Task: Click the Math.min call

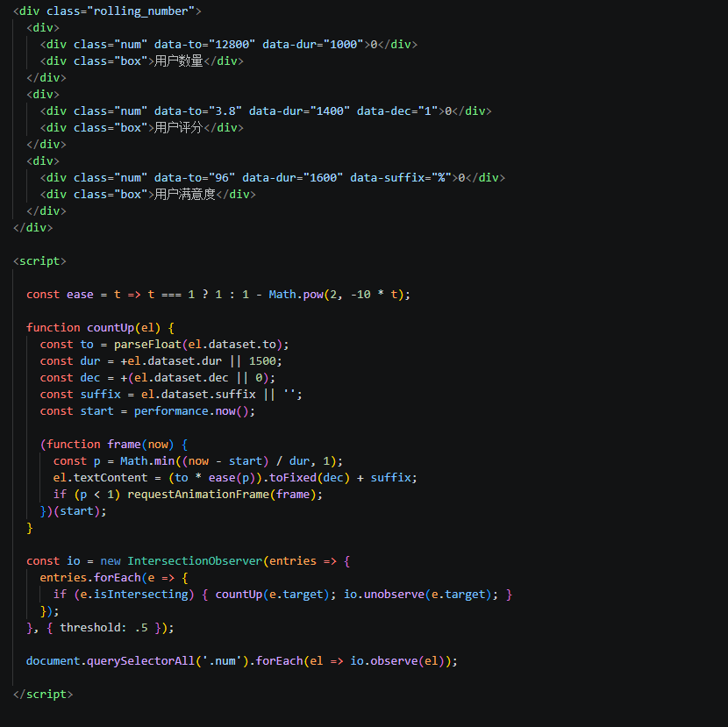Action: tap(147, 461)
